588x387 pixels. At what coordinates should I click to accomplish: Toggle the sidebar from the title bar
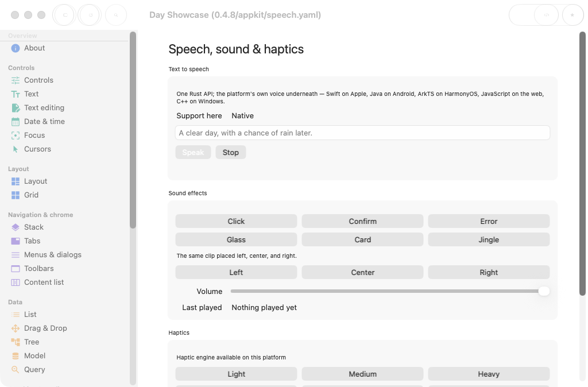(64, 15)
